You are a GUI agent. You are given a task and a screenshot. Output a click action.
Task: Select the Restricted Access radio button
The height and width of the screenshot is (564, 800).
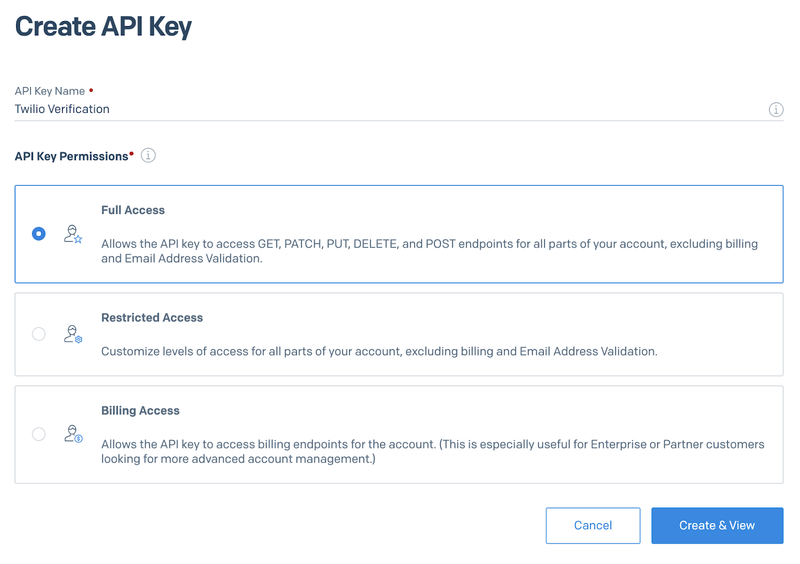39,334
